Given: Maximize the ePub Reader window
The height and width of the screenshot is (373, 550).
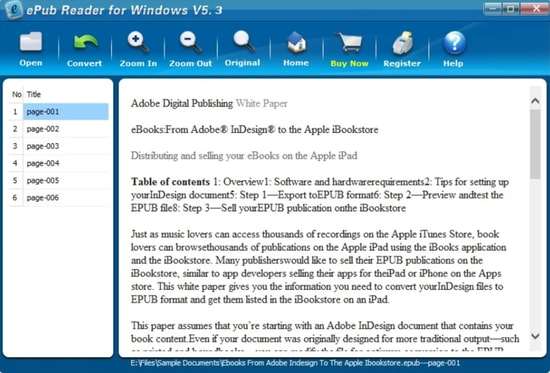Looking at the screenshot, I should pyautogui.click(x=511, y=9).
